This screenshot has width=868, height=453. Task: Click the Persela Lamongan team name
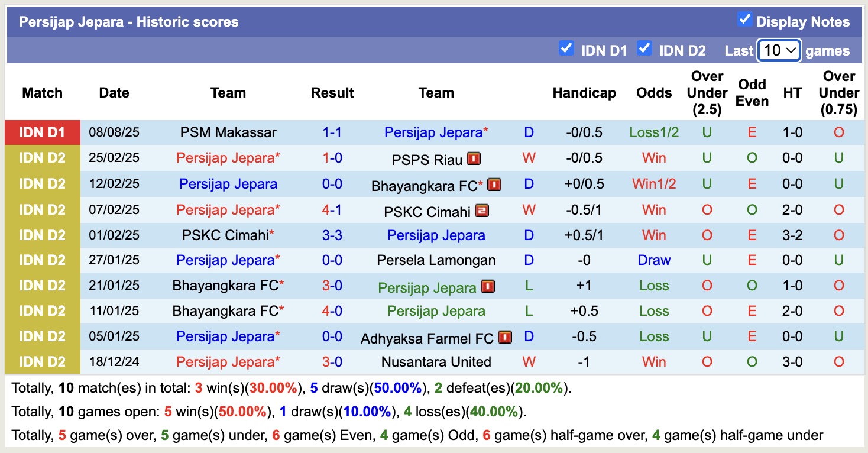[x=436, y=260]
